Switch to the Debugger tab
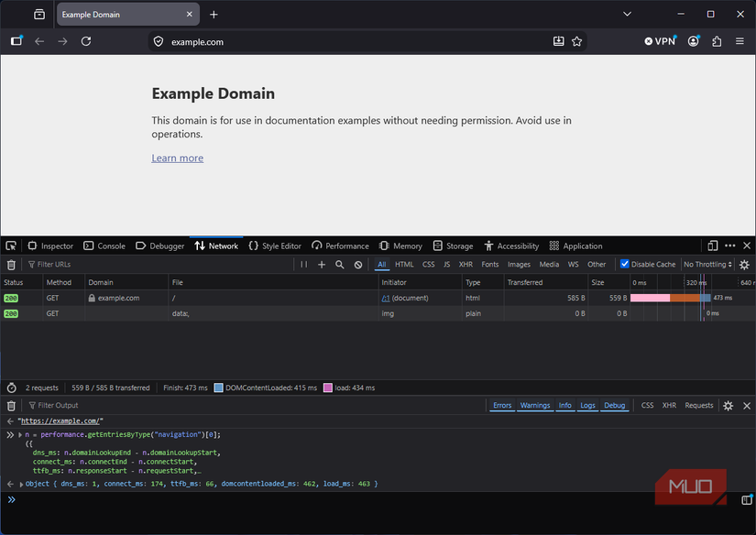 click(x=160, y=246)
